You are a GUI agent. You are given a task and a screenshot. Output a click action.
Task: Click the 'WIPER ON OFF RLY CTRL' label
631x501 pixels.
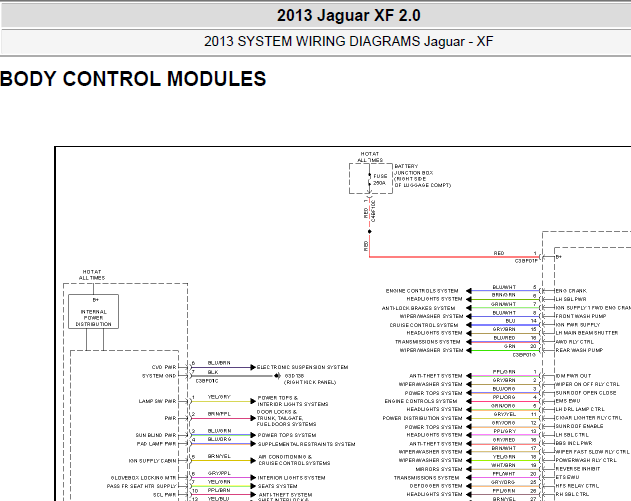point(588,384)
